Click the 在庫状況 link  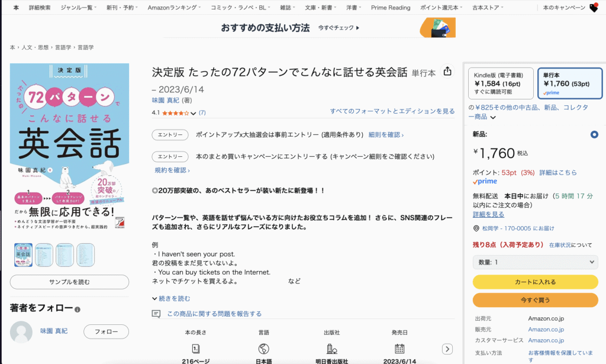pos(560,245)
